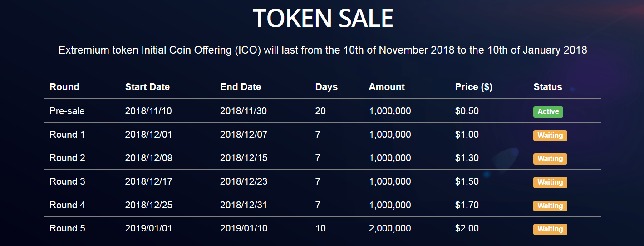
Task: Click the Waiting badge for Round 3
Action: coord(550,182)
